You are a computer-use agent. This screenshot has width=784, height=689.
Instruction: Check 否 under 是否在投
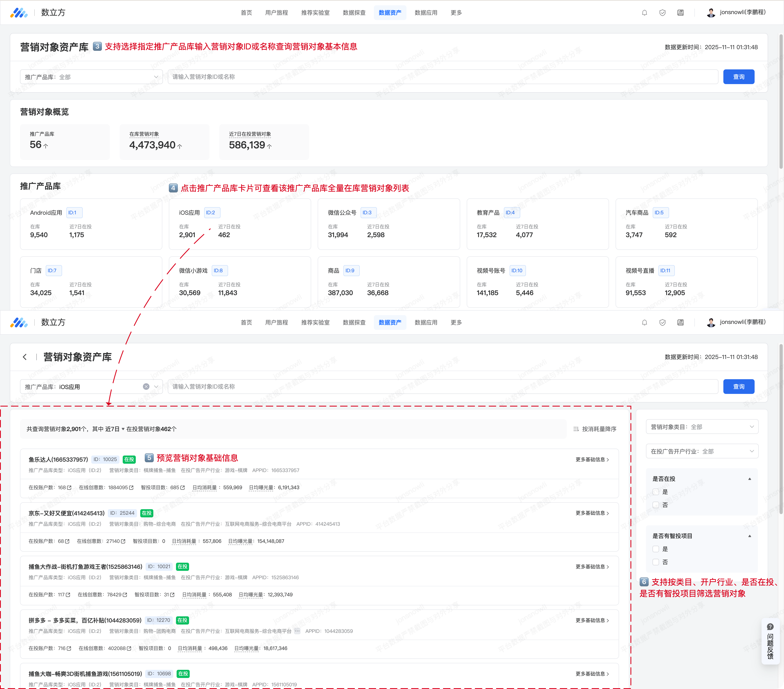656,505
